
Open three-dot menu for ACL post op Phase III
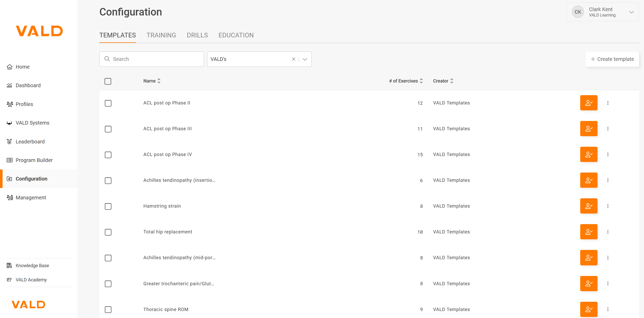pyautogui.click(x=608, y=129)
